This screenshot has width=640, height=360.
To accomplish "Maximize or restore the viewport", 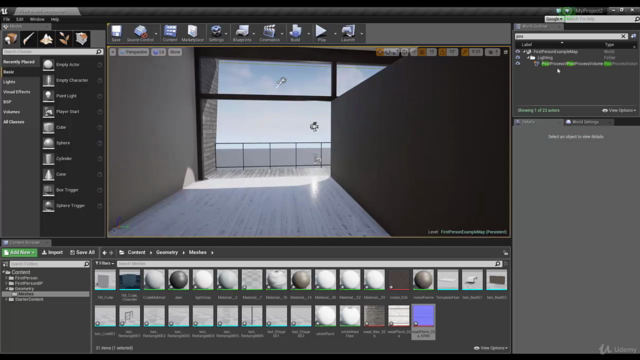I will [506, 52].
